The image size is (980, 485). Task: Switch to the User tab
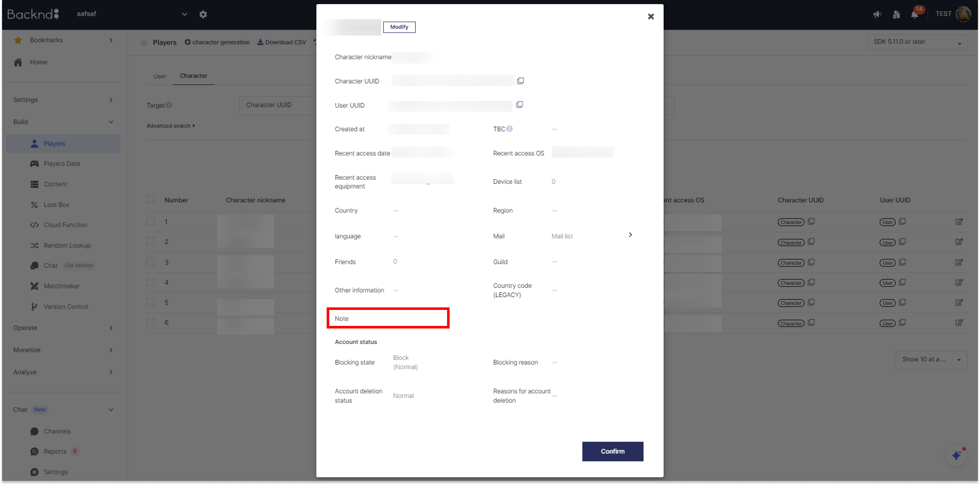[x=160, y=76]
